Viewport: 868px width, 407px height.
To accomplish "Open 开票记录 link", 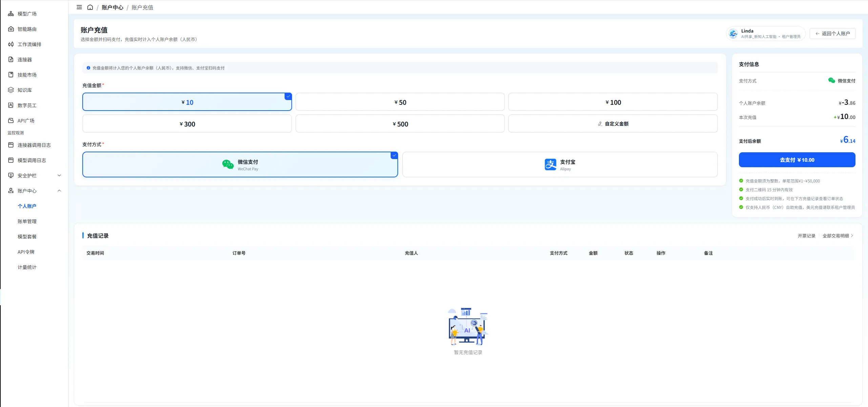I will pos(806,236).
